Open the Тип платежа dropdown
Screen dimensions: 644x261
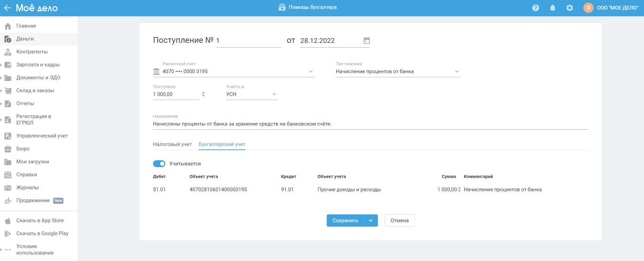457,71
